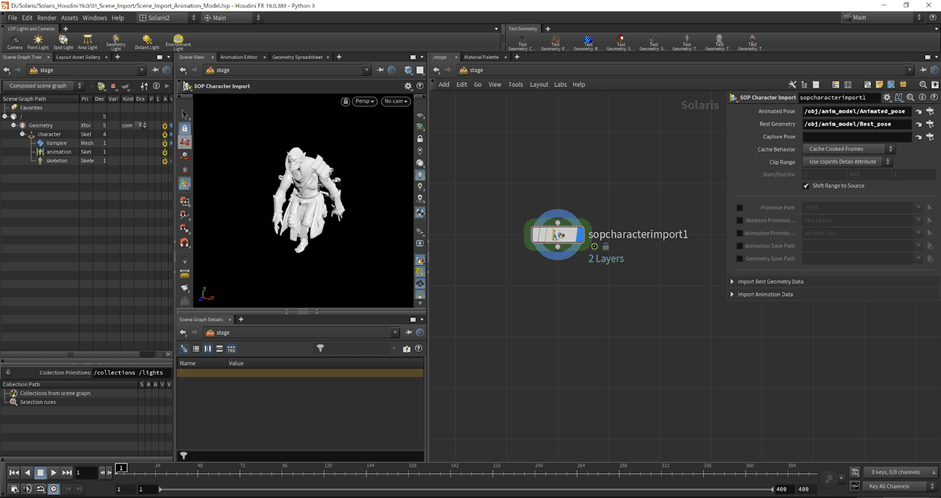941x498 pixels.
Task: Click the Animated Pose path field
Action: tap(856, 111)
